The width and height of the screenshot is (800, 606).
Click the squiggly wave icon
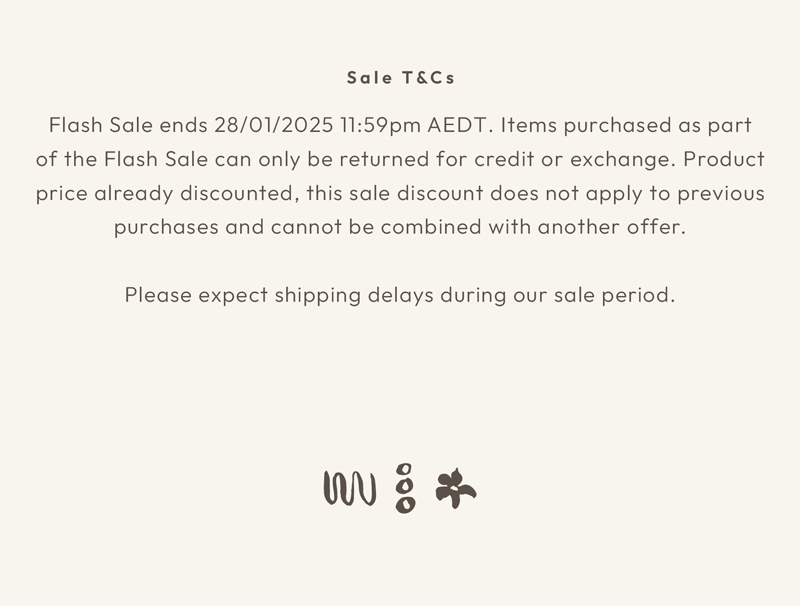tap(349, 488)
